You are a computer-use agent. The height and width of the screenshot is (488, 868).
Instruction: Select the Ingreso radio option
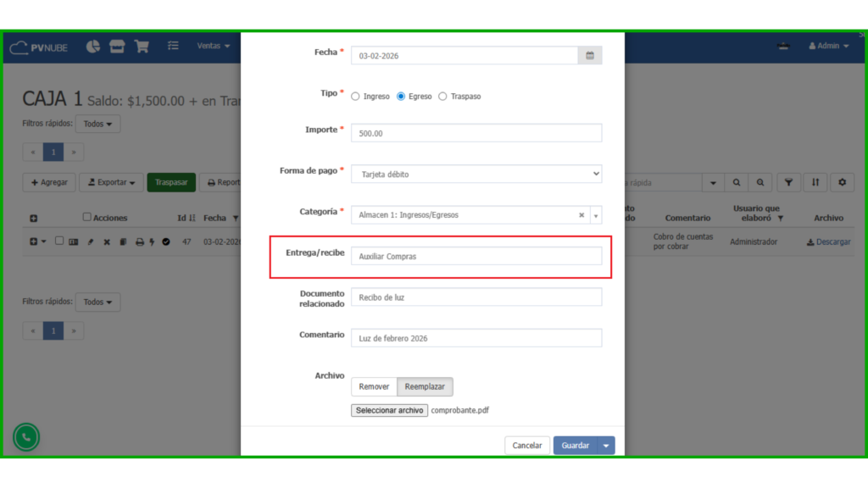coord(355,97)
